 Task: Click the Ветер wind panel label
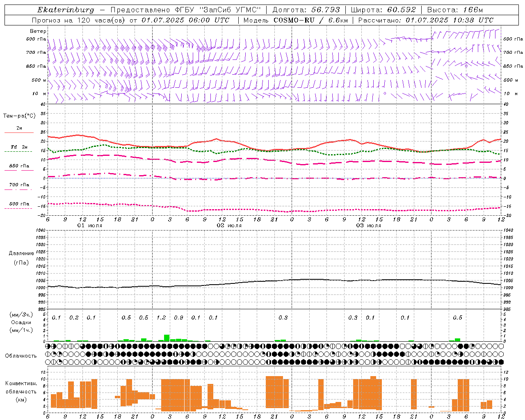click(x=38, y=31)
